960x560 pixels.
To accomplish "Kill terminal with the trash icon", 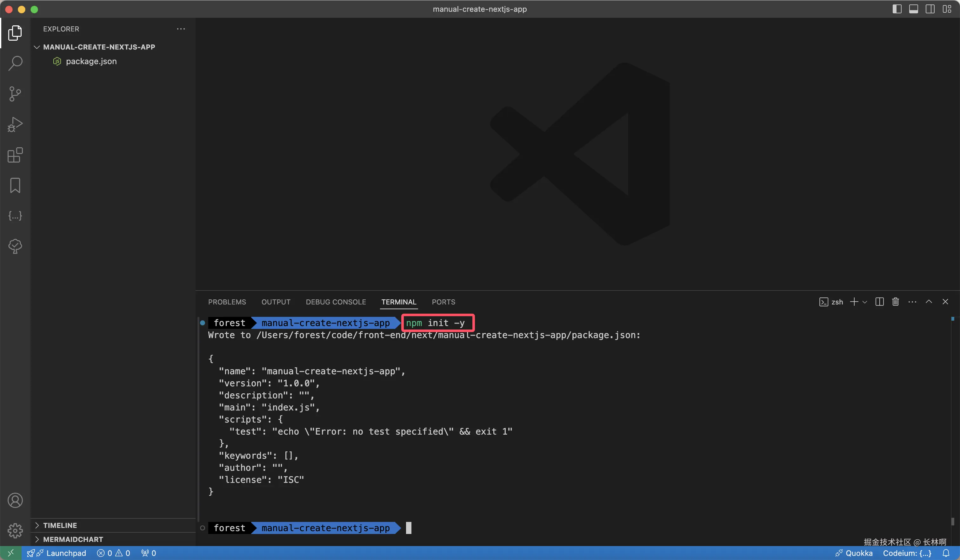I will point(895,302).
